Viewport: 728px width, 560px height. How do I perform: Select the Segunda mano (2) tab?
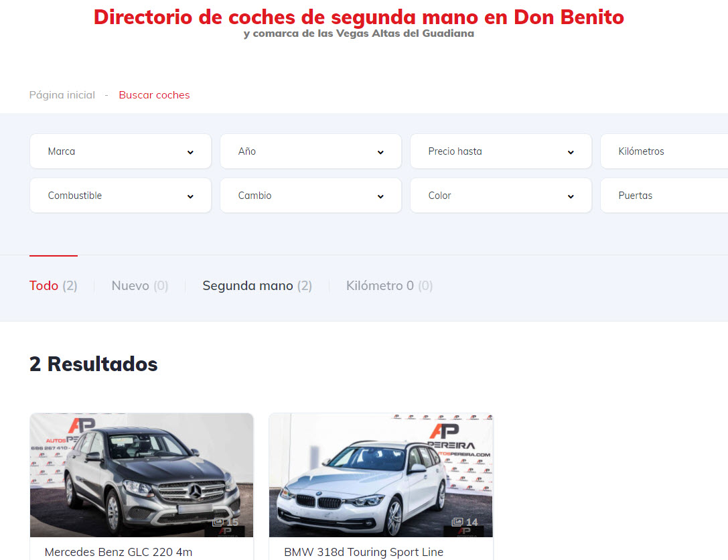click(x=257, y=285)
